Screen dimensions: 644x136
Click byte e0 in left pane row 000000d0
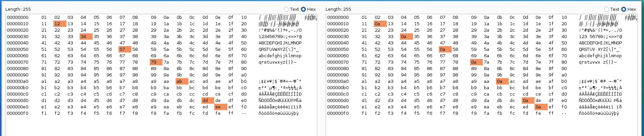click(x=244, y=101)
